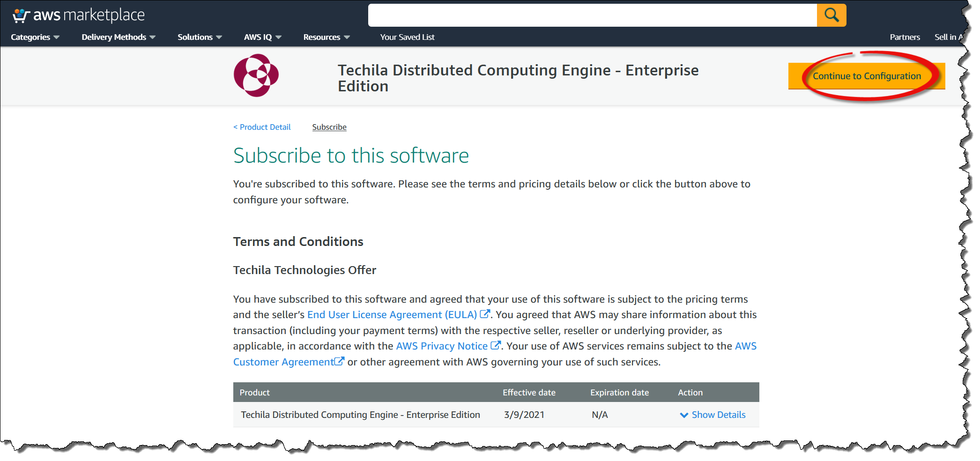The height and width of the screenshot is (461, 980).
Task: Click the external-link icon after Customer Agreement
Action: (x=339, y=362)
